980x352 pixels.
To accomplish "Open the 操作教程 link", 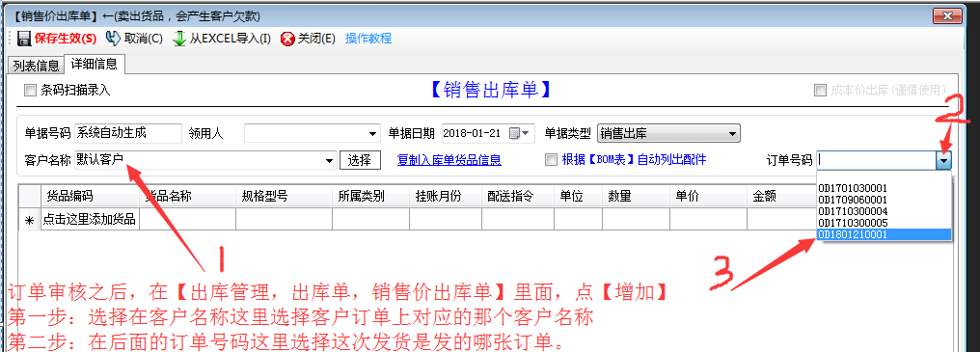I will pos(368,39).
